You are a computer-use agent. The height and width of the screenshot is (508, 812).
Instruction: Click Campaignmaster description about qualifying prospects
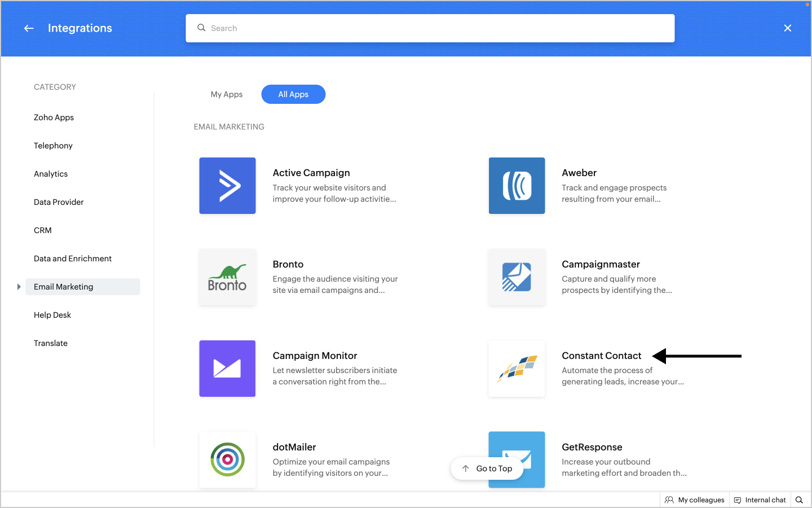617,285
